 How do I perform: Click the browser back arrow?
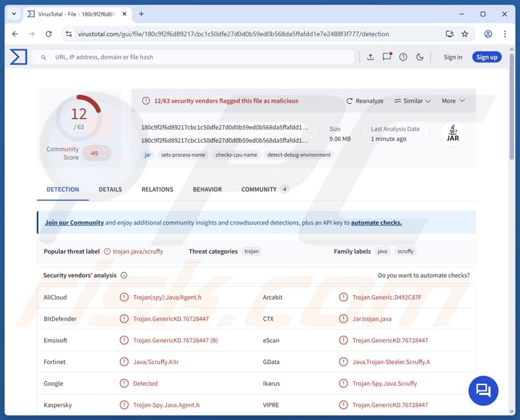15,34
